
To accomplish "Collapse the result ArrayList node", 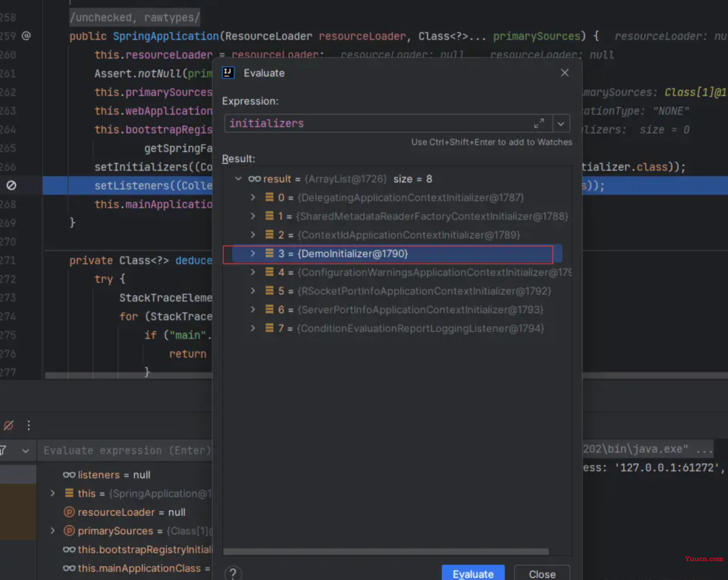I will tap(238, 179).
